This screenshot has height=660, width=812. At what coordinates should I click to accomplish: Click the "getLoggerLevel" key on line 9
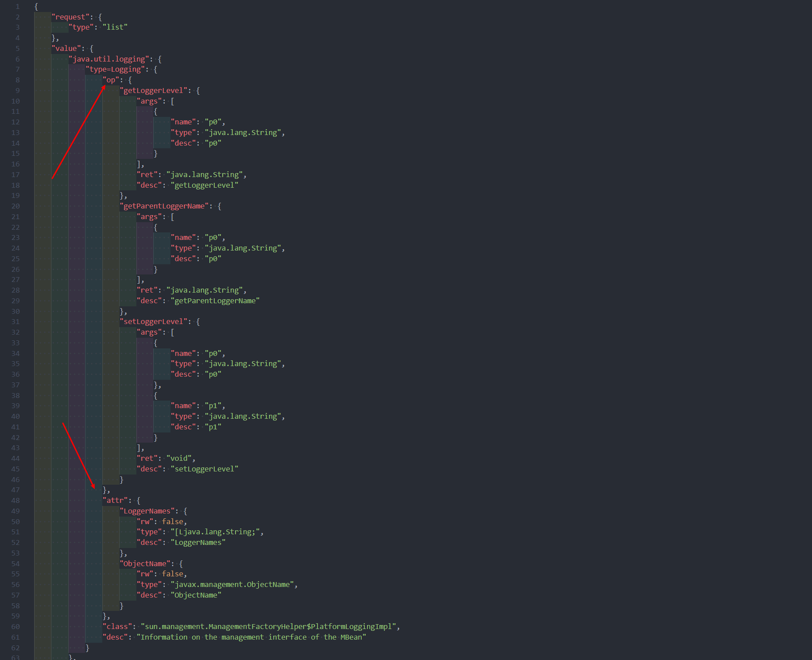pyautogui.click(x=153, y=91)
